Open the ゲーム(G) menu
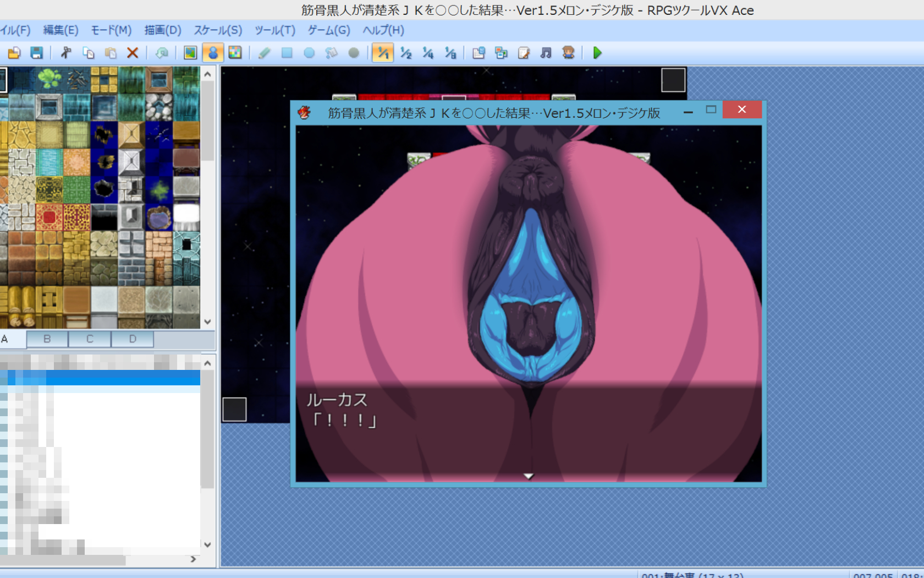This screenshot has width=924, height=578. 329,30
